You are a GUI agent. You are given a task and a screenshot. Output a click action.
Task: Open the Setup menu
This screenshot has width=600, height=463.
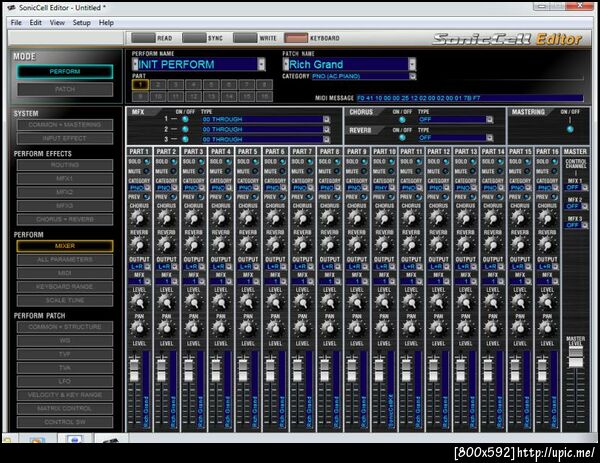81,21
